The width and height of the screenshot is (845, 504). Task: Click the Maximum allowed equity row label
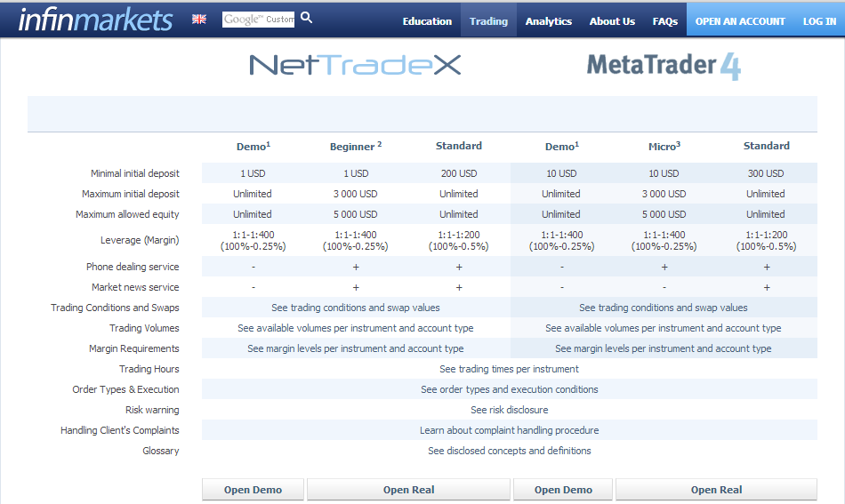tap(127, 214)
